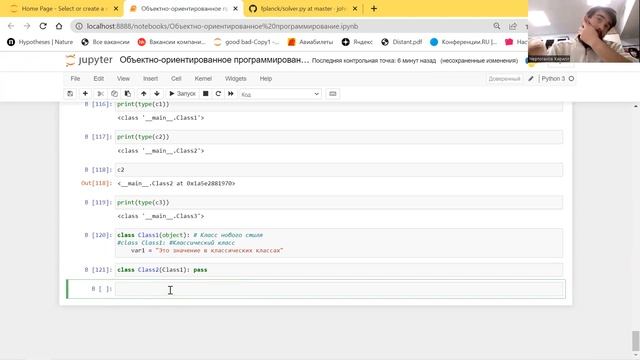Select cell defining class Class1(object)
The image size is (640, 360).
pos(339,243)
